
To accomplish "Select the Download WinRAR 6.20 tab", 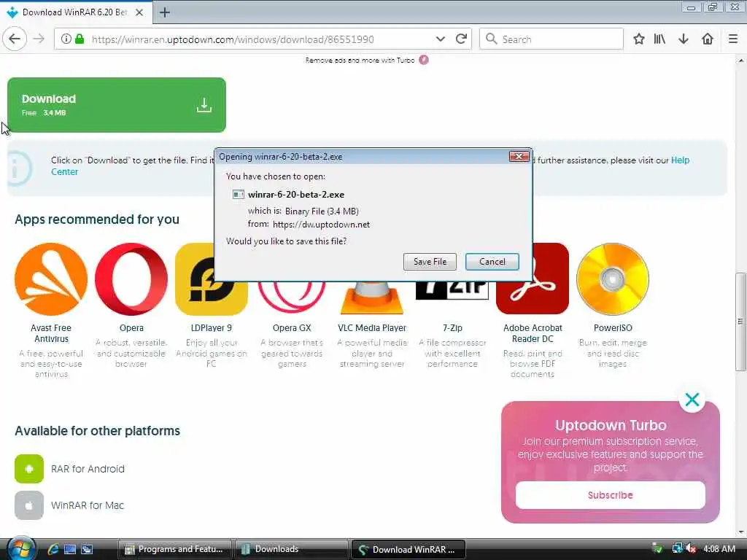I will pos(75,12).
